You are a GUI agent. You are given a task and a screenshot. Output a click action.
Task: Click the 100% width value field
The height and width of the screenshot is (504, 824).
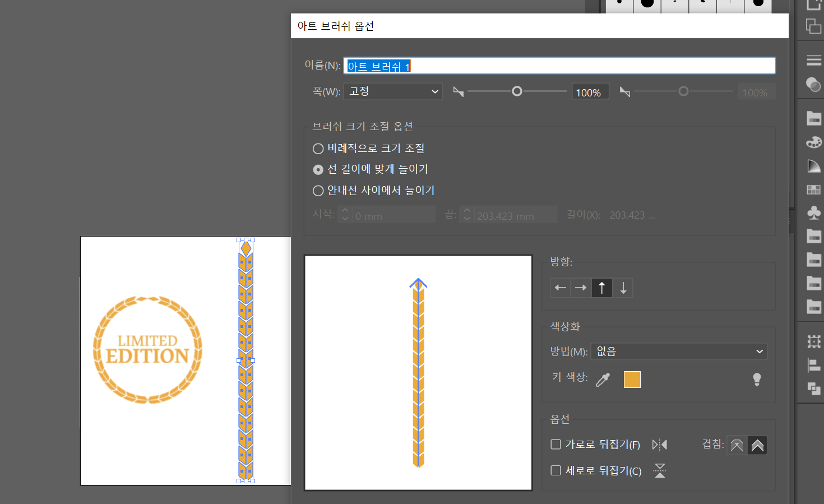[x=594, y=92]
